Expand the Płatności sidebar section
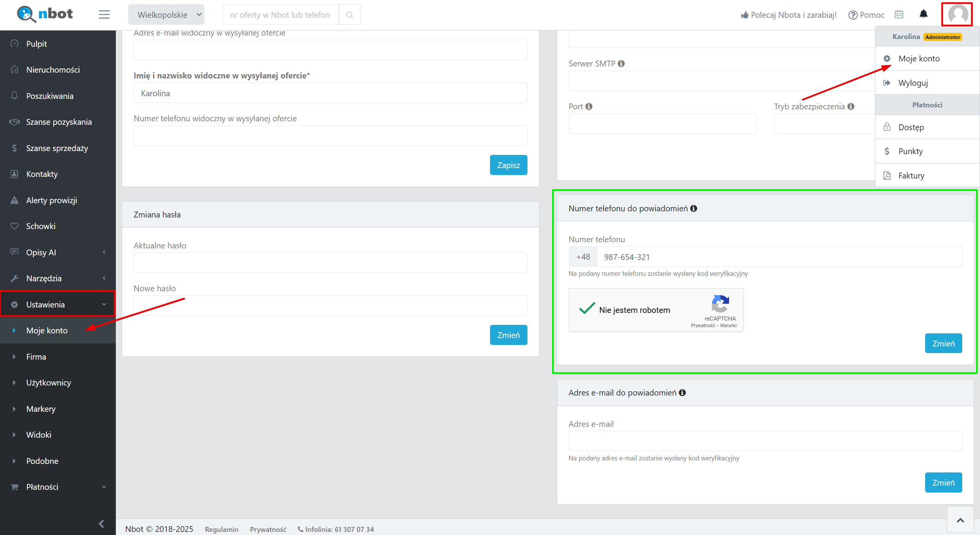The image size is (980, 535). tap(58, 487)
